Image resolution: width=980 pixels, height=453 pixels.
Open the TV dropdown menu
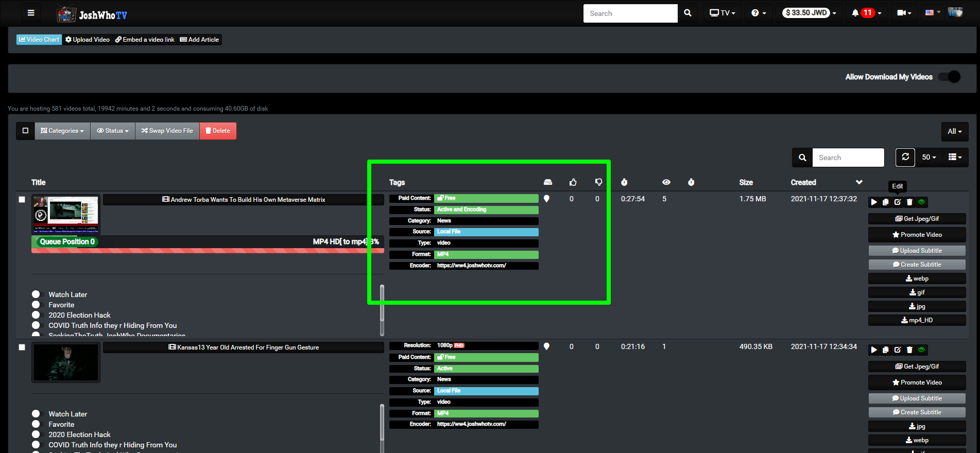723,13
